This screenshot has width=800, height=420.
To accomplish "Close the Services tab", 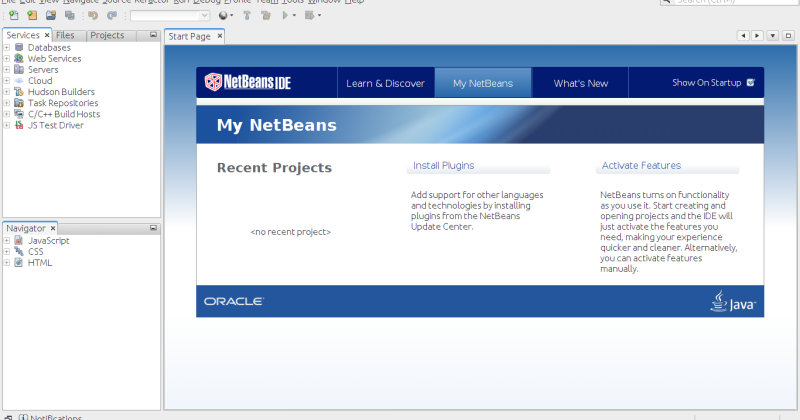I will (x=47, y=35).
